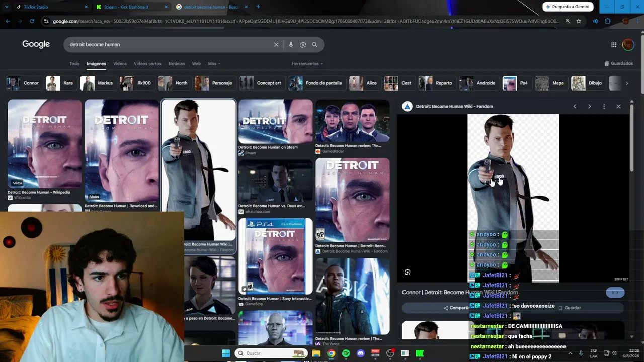
Task: Filter images by the North chip
Action: [174, 83]
